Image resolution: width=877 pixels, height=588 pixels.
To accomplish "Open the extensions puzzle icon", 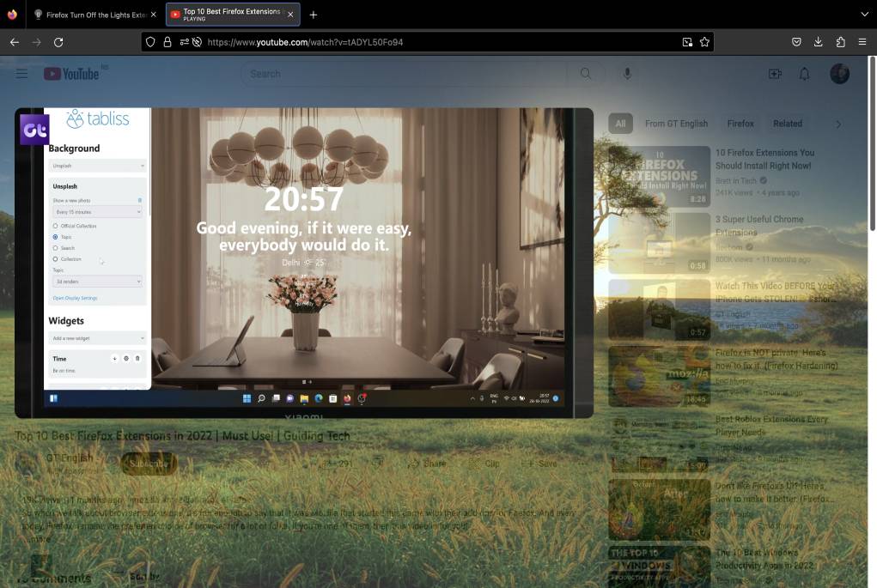I will point(841,42).
